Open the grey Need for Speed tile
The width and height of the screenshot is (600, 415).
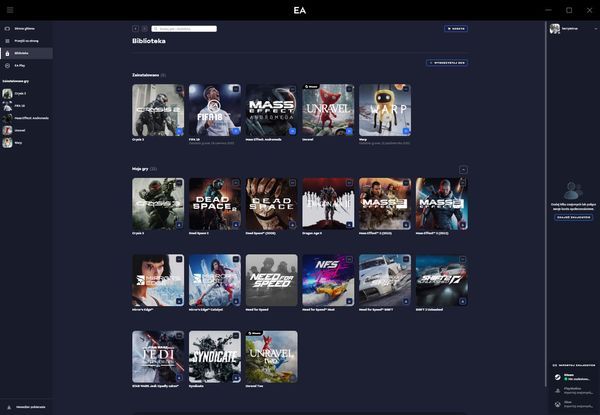click(x=272, y=280)
